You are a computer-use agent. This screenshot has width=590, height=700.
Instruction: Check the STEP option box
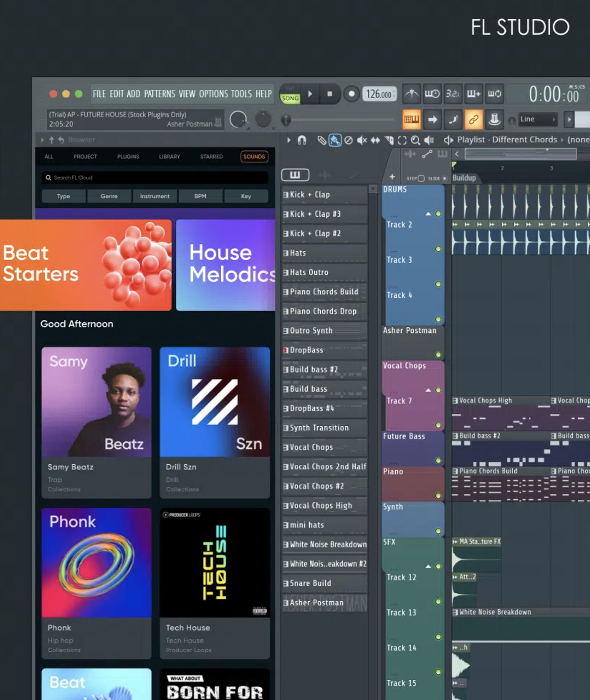(421, 178)
